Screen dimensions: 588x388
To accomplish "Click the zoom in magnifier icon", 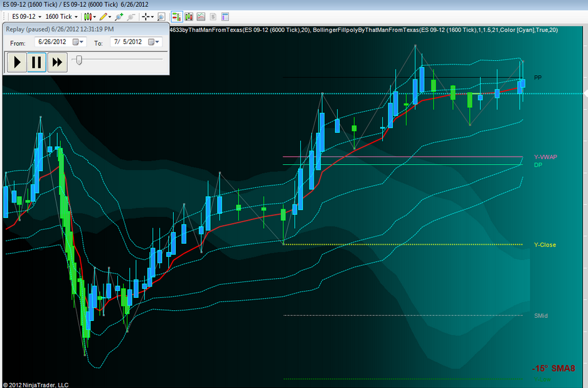I will (119, 16).
